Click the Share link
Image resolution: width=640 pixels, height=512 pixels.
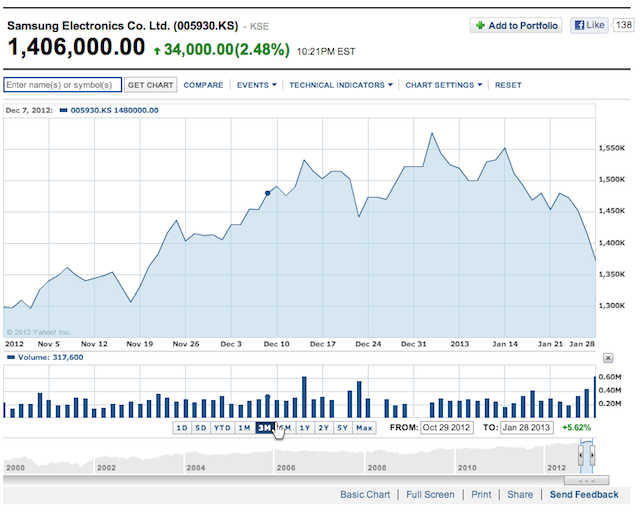point(520,494)
